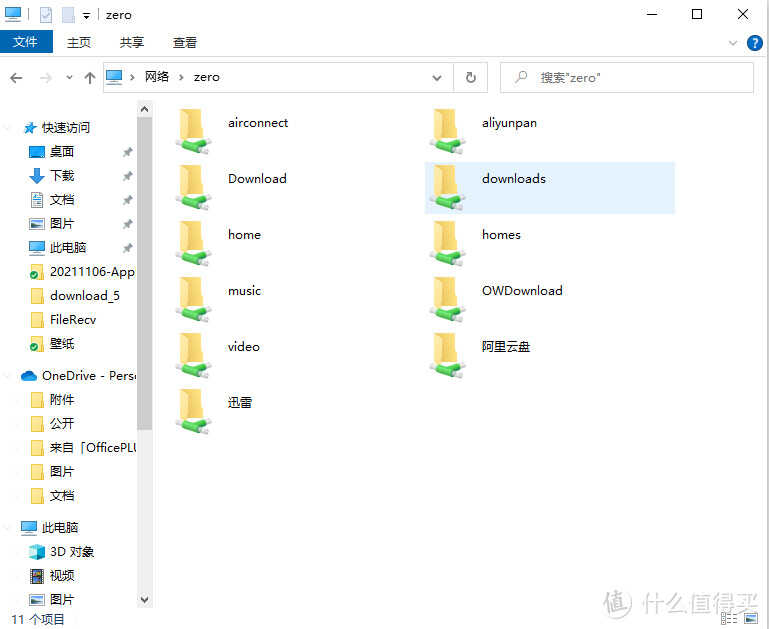
Task: Click the computer icon in address bar
Action: 114,77
